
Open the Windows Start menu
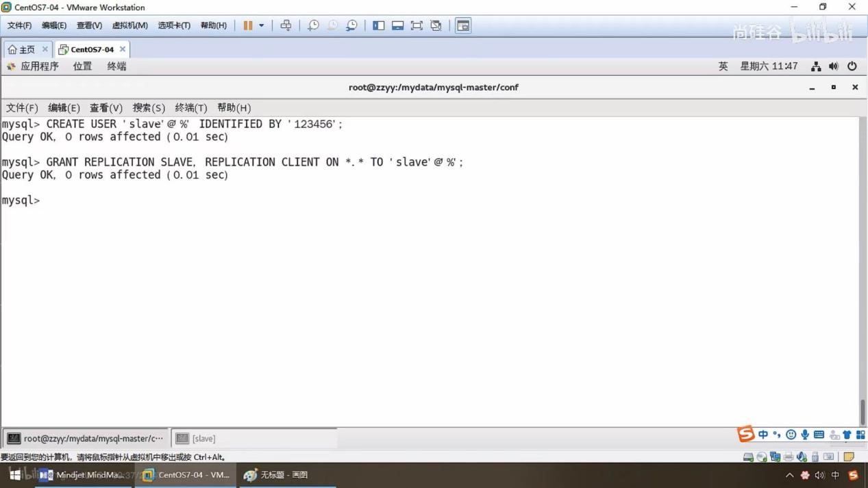14,475
